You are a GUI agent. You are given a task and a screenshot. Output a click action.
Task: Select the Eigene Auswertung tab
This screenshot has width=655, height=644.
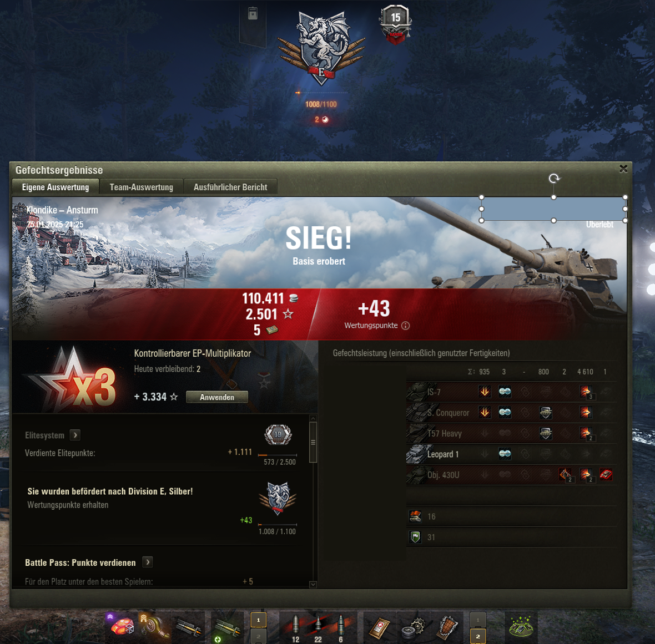56,187
